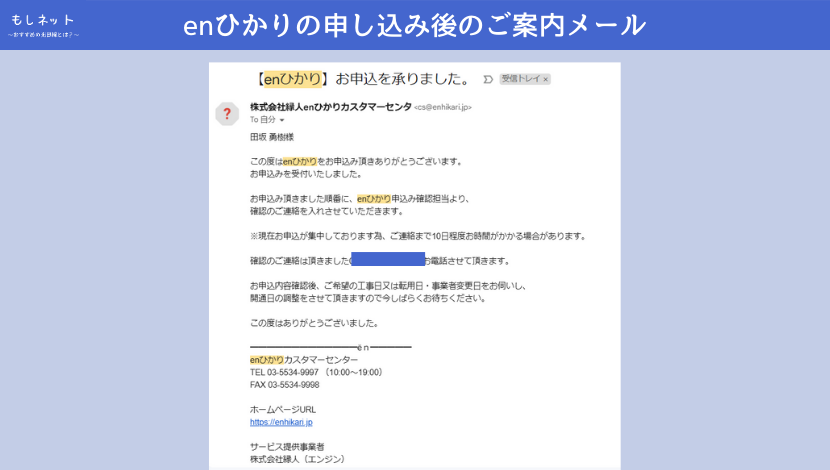This screenshot has width=830, height=470.
Task: Click the line お申込みを受付いたしました。
Action: [306, 174]
